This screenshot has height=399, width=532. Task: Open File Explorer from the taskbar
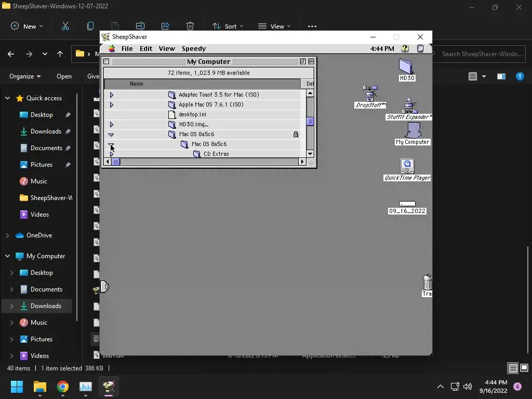pos(39,387)
